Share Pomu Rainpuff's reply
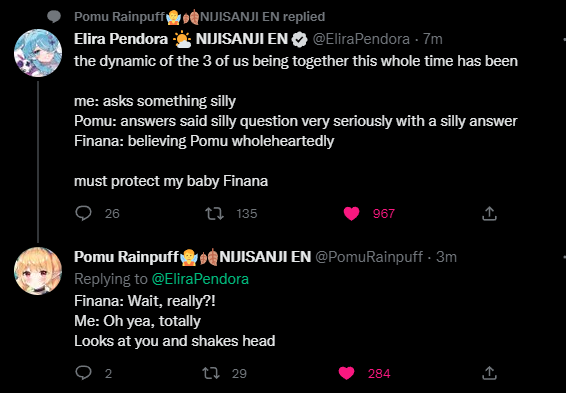 click(x=489, y=373)
